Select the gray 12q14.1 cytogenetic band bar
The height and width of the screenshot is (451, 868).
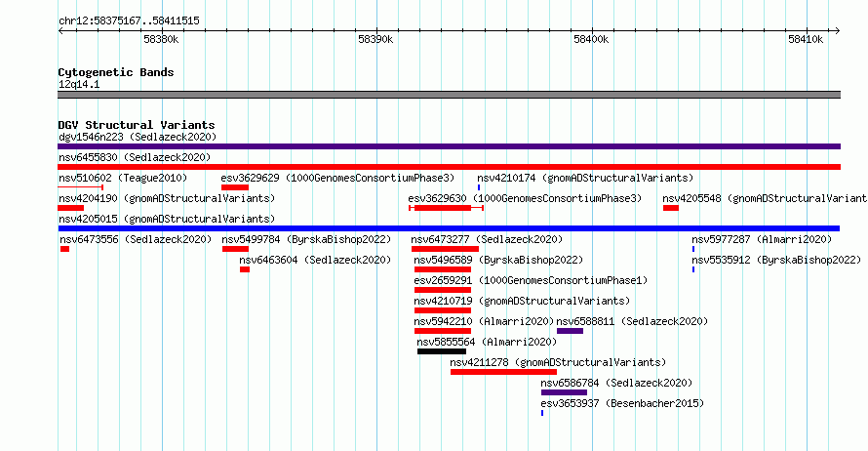[x=449, y=95]
